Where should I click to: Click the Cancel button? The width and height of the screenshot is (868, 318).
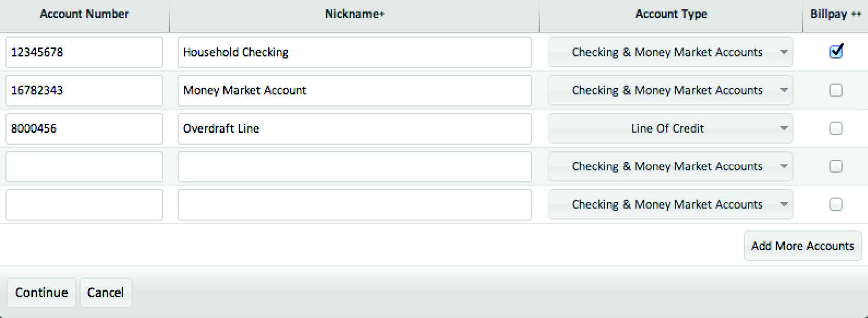pyautogui.click(x=106, y=292)
